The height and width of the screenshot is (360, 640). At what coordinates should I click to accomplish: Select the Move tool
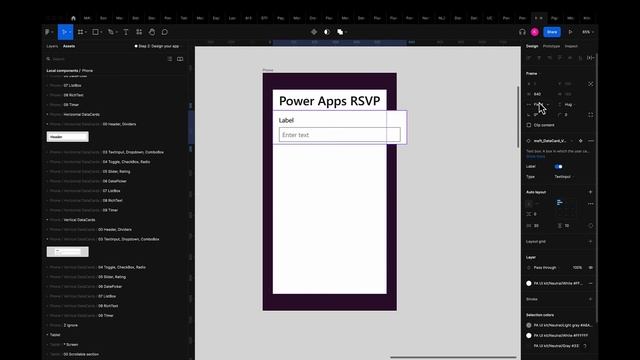(64, 32)
